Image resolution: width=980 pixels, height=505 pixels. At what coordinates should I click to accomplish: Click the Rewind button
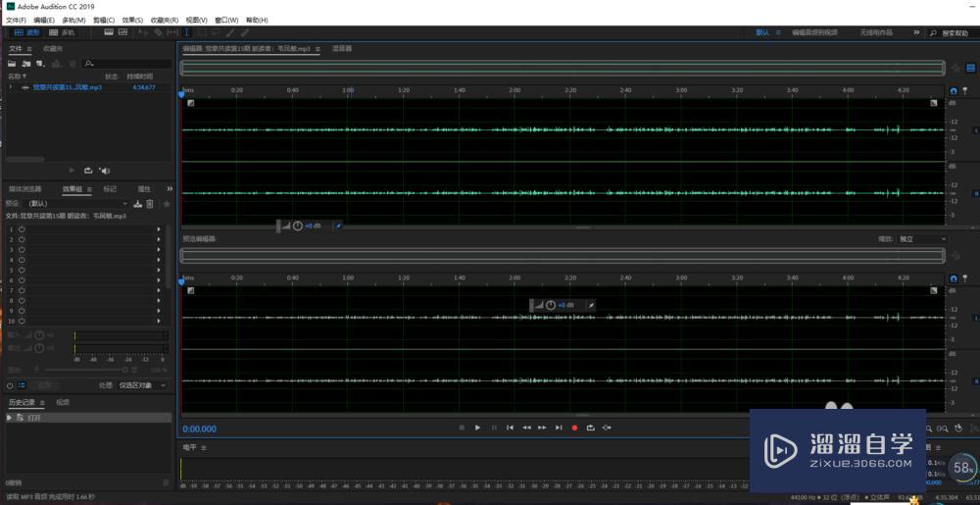526,428
